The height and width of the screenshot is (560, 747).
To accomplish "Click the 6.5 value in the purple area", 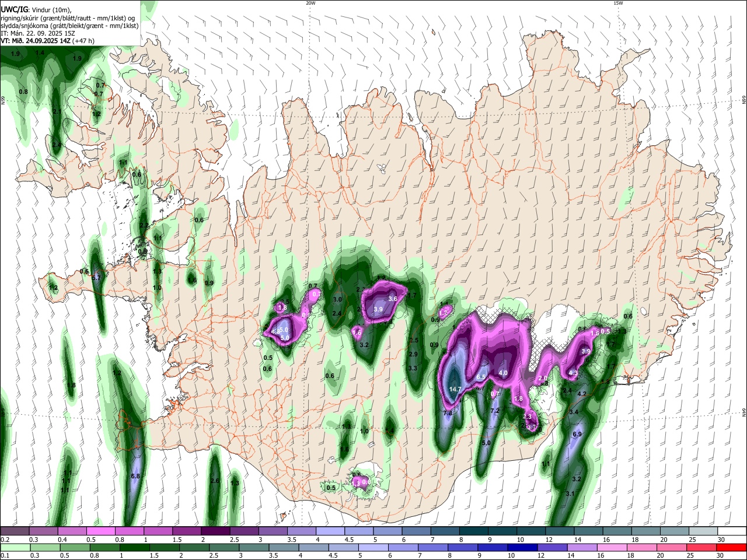I will [x=481, y=377].
